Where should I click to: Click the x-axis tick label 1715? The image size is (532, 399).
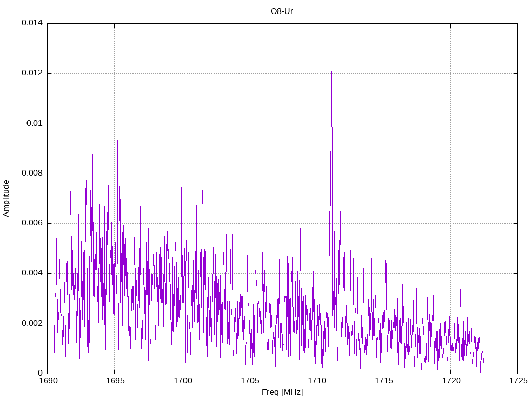(384, 381)
